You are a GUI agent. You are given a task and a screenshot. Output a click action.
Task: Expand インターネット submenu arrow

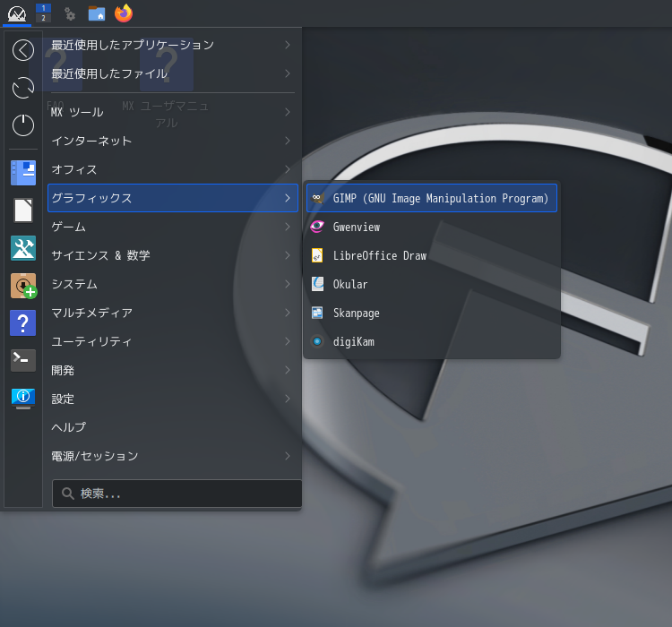[x=288, y=141]
